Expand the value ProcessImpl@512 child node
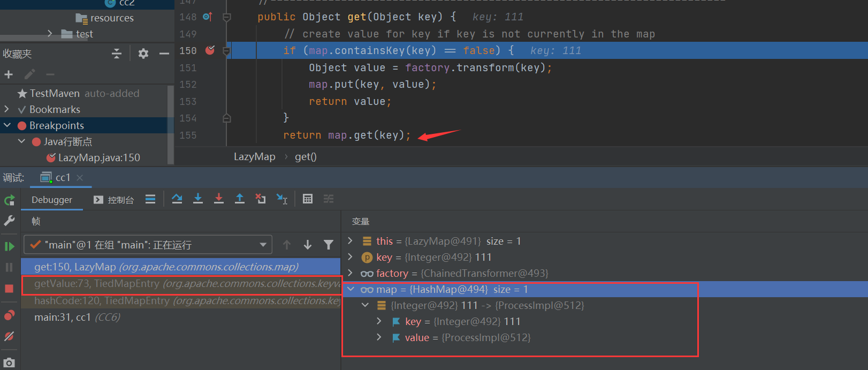Image resolution: width=868 pixels, height=370 pixels. click(379, 337)
